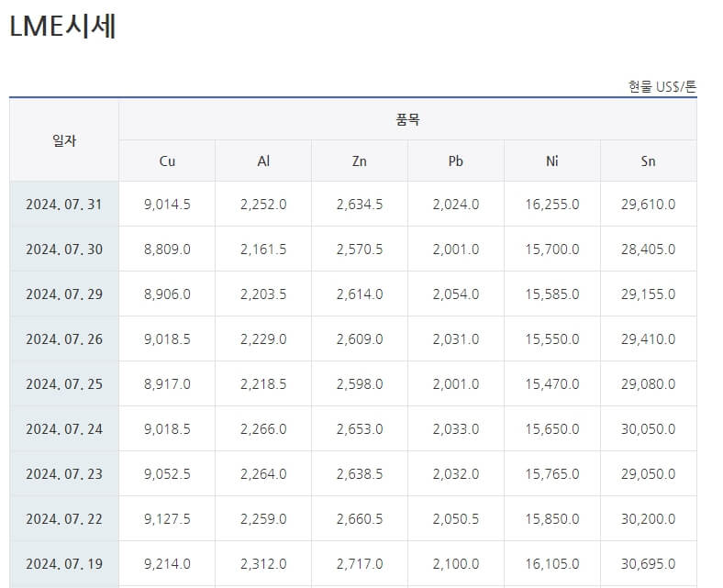This screenshot has height=588, width=723.
Task: Click the date 2024. 07. 22
Action: tap(64, 519)
